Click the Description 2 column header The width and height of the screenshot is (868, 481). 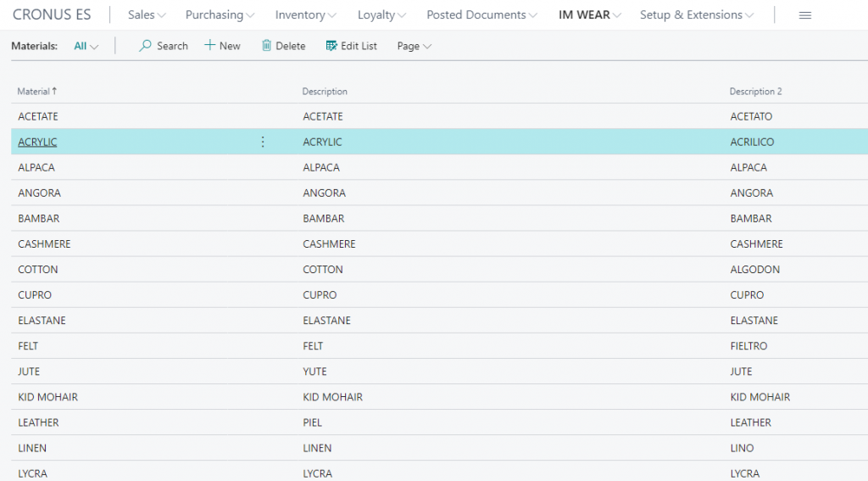coord(755,92)
